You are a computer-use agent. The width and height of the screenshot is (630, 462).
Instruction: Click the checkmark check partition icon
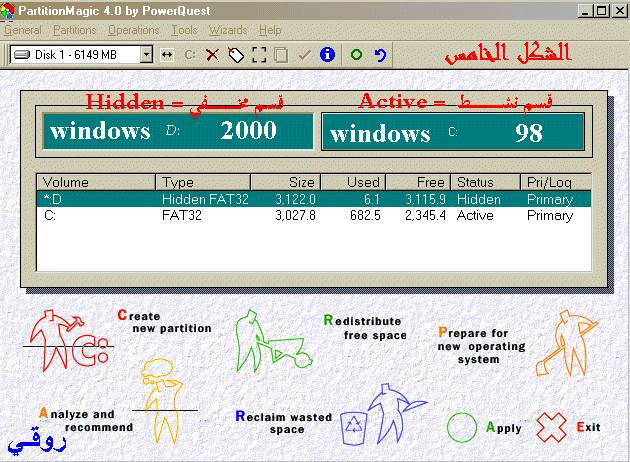point(305,55)
